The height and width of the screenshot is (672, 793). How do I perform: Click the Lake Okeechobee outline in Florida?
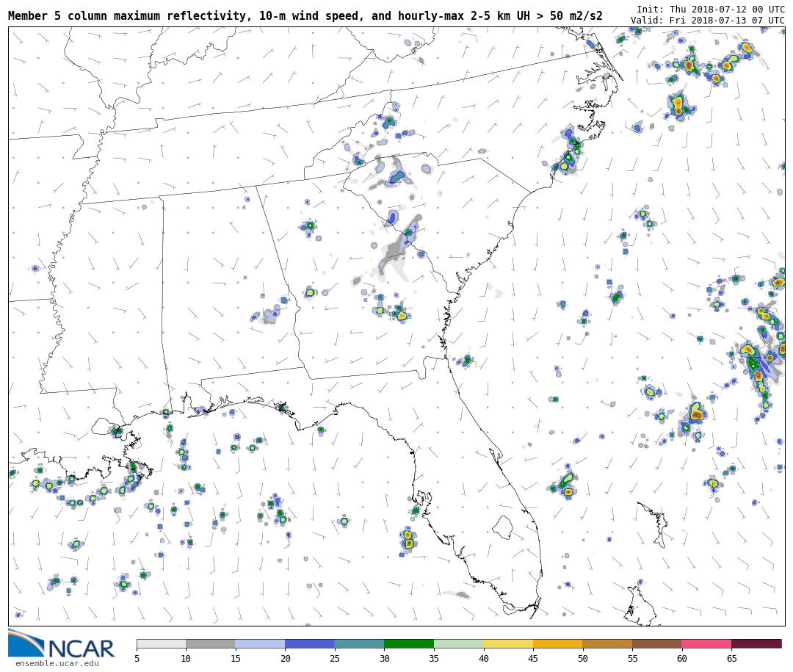(502, 527)
